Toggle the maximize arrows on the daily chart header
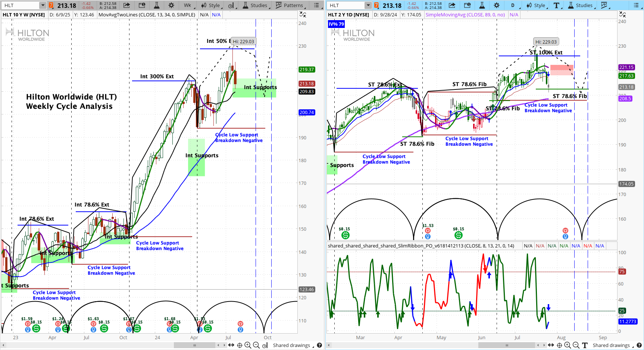This screenshot has width=644, height=350. pos(622,15)
